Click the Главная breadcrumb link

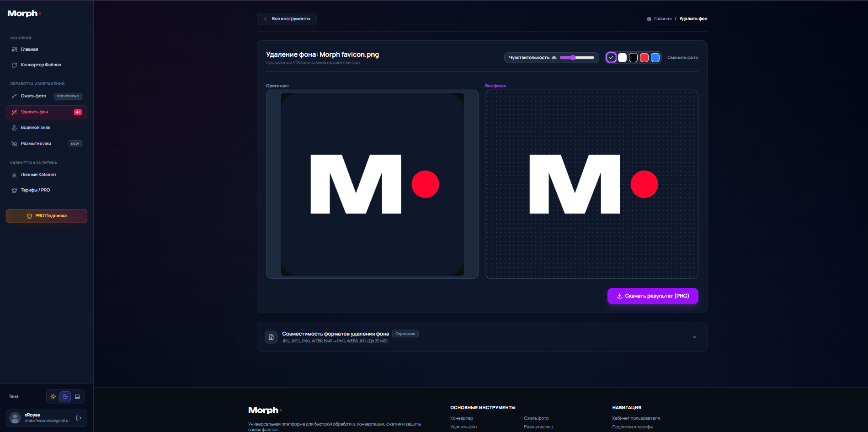coord(663,19)
